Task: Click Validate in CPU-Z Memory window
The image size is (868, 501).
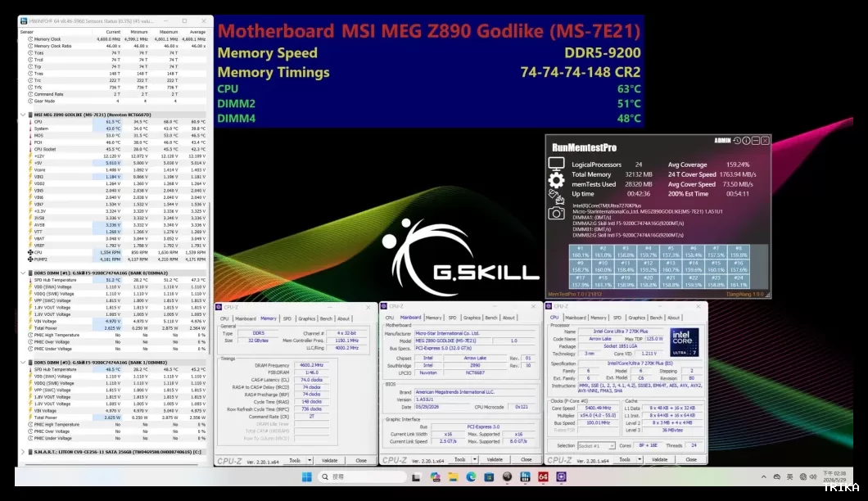Action: tap(329, 461)
